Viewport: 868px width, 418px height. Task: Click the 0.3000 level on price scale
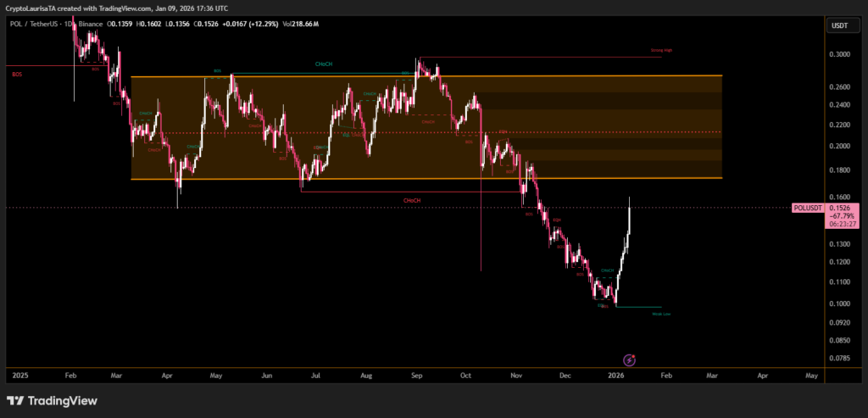(838, 54)
